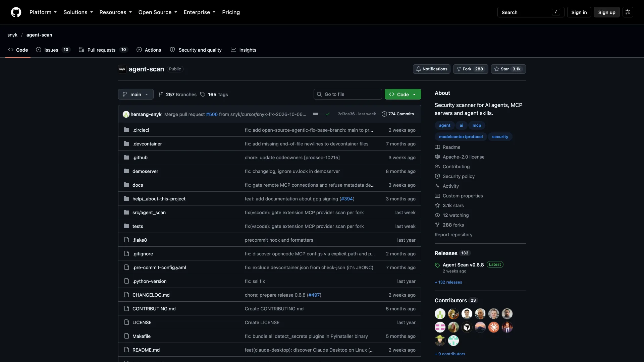The height and width of the screenshot is (362, 644).
Task: Expand the commit message ellipsis
Action: 316,114
